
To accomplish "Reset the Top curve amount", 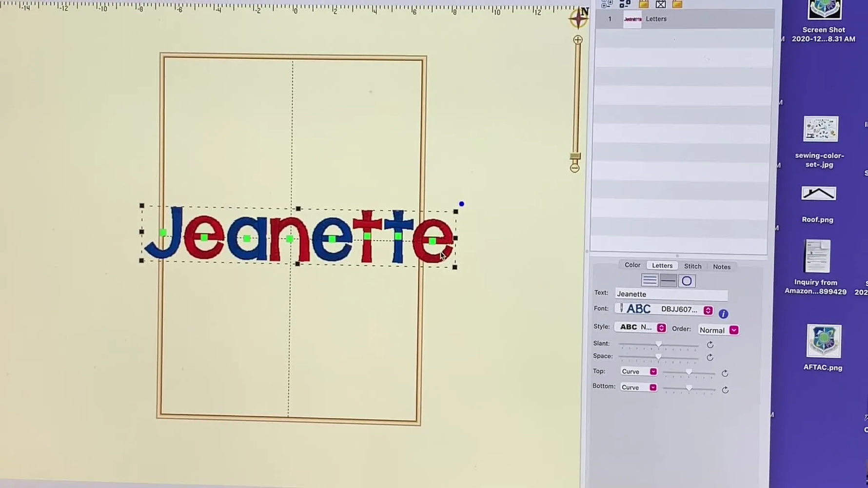I will tap(725, 373).
